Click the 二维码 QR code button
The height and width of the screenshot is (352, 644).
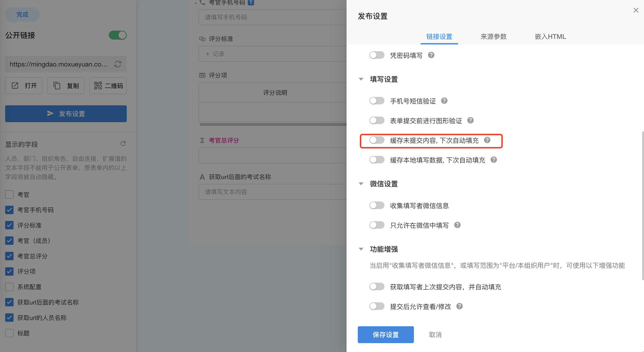(108, 86)
